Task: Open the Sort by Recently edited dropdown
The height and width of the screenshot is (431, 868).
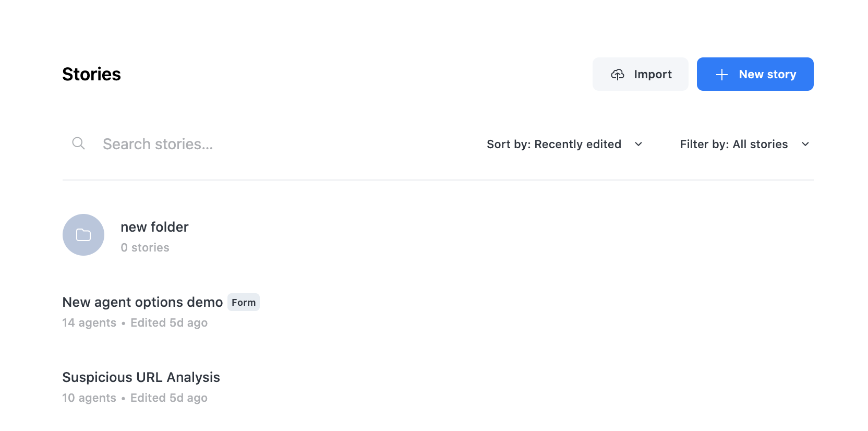Action: 564,144
